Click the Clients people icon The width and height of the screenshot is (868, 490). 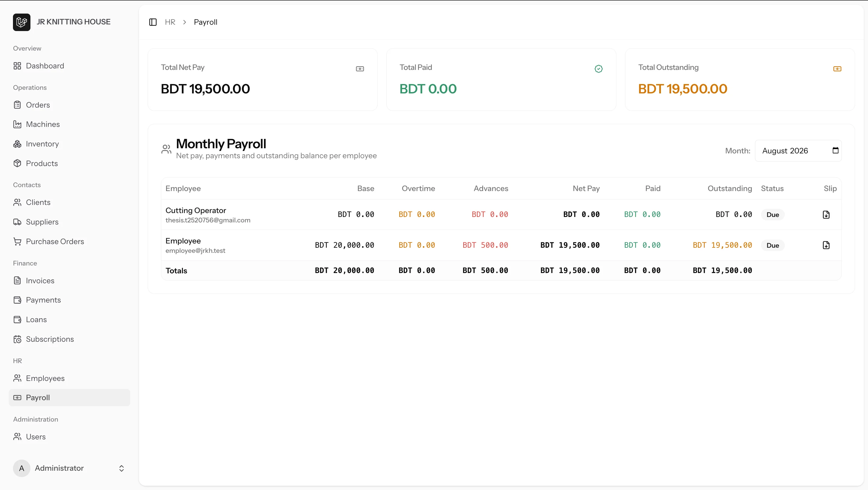[x=17, y=202]
